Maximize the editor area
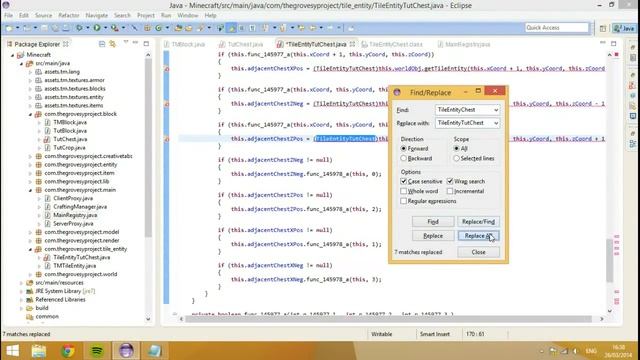Viewport: 640px width, 360px height. click(x=613, y=43)
